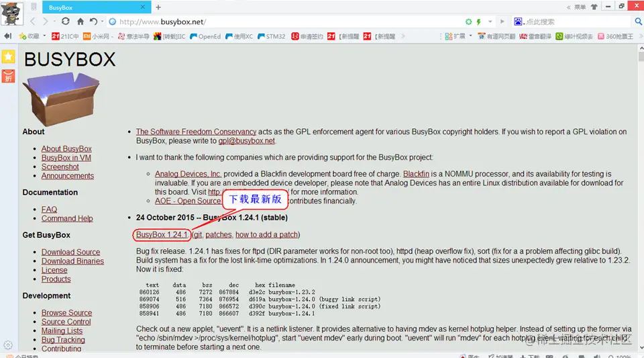
Task: Open the 意法半导 bookmark
Action: tap(133, 36)
